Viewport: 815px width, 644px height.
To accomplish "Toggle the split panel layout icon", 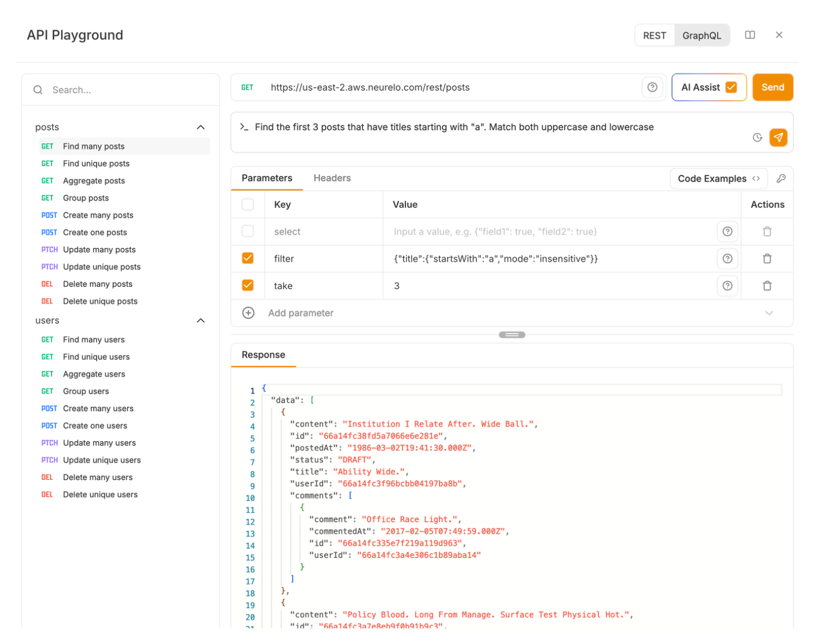I will (750, 35).
